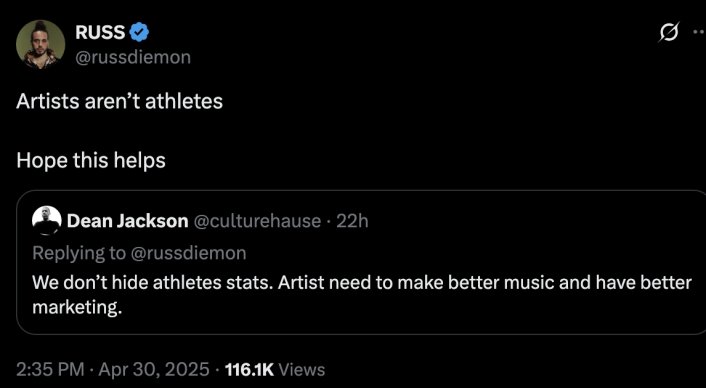706x388 pixels.
Task: Open the more options ellipsis menu
Action: click(700, 32)
